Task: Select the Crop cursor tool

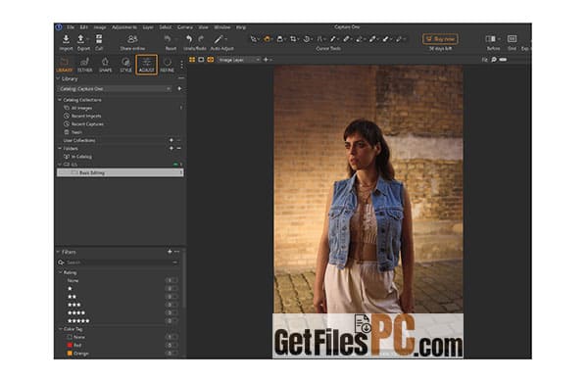Action: [293, 39]
